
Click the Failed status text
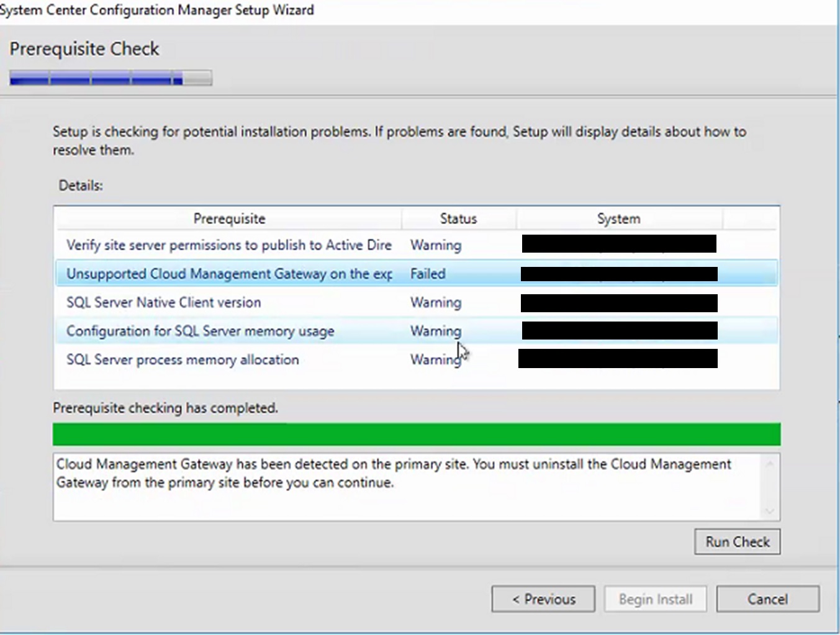click(x=428, y=274)
